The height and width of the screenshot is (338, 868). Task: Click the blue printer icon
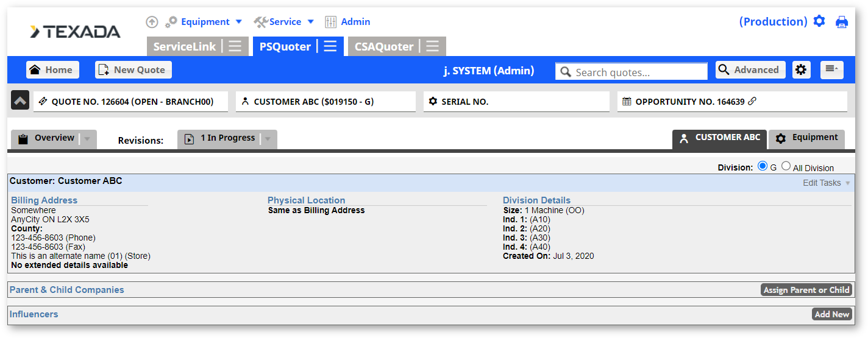pyautogui.click(x=842, y=22)
